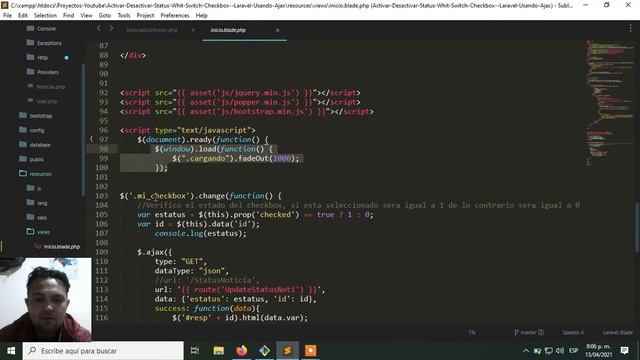This screenshot has width=640, height=360.
Task: Open the Find menu
Action: point(69,16)
